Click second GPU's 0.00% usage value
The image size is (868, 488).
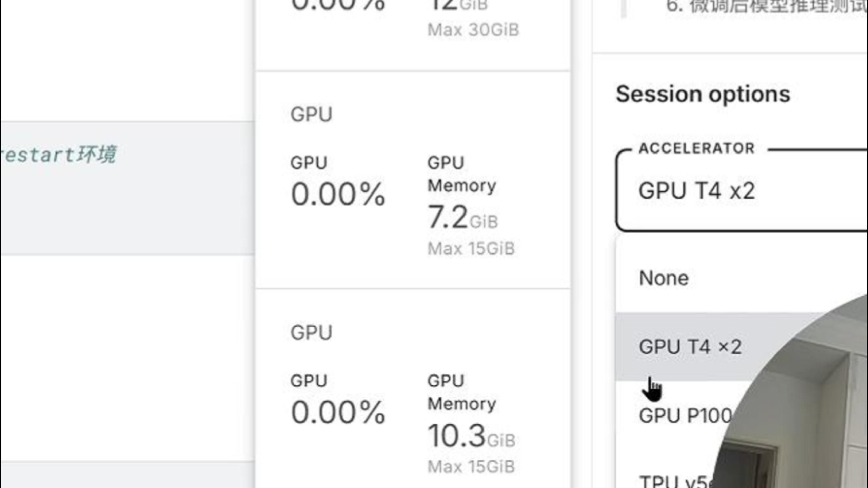pyautogui.click(x=338, y=412)
